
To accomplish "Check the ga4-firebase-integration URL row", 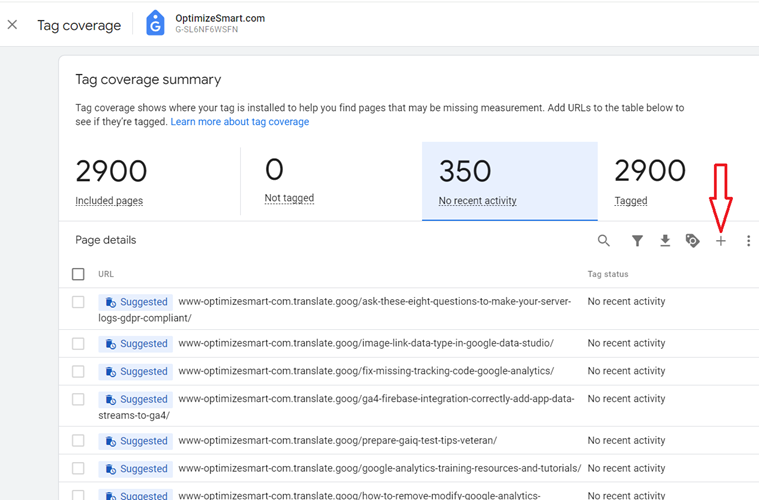I will (78, 399).
